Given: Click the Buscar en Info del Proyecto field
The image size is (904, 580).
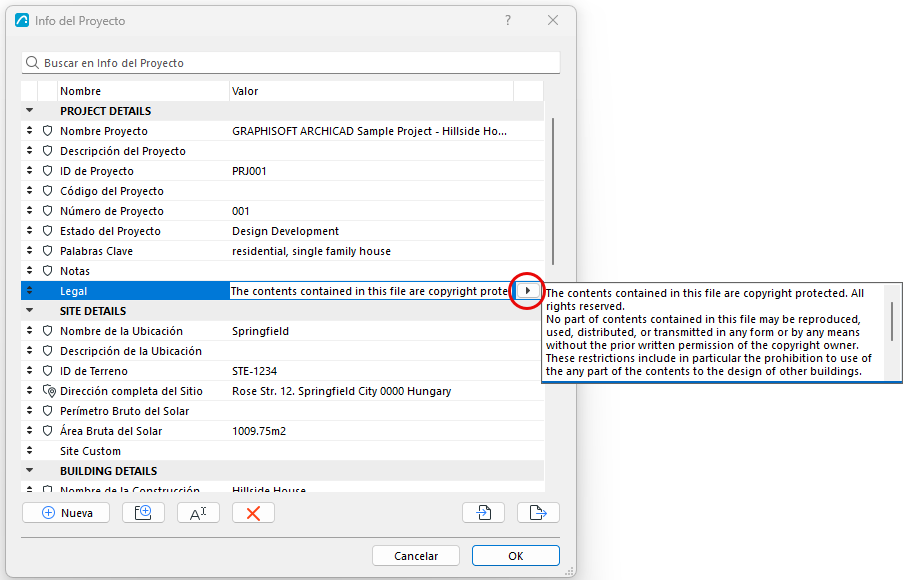Looking at the screenshot, I should click(x=291, y=63).
